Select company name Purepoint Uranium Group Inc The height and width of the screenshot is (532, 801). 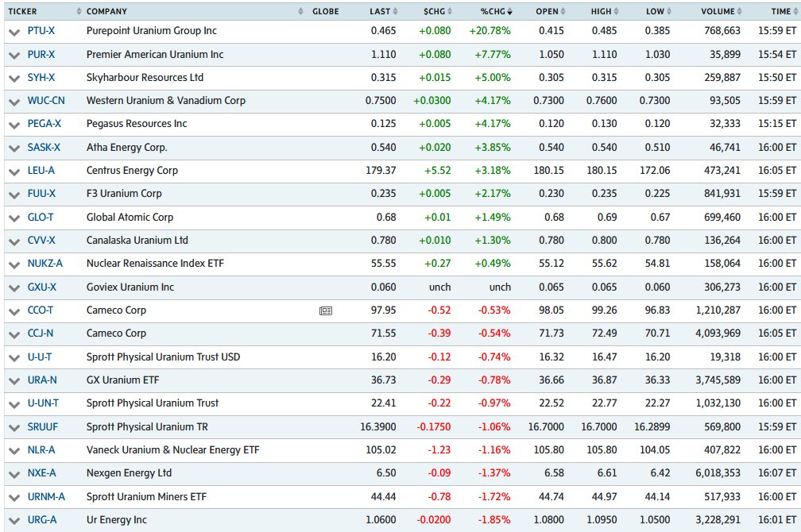152,31
